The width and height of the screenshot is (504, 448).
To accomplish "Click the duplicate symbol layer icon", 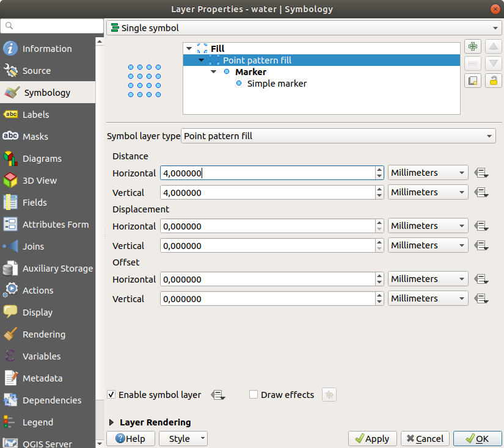I will (472, 81).
